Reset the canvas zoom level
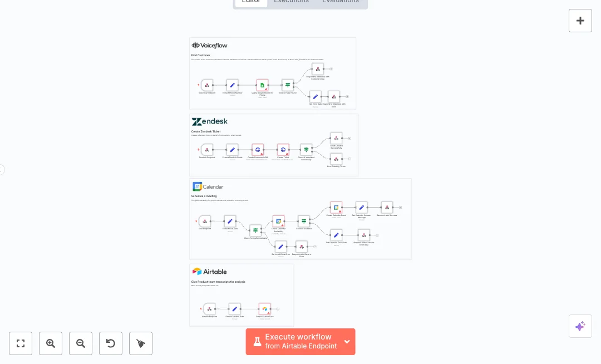Screen dimensions: 601x364 pyautogui.click(x=111, y=343)
